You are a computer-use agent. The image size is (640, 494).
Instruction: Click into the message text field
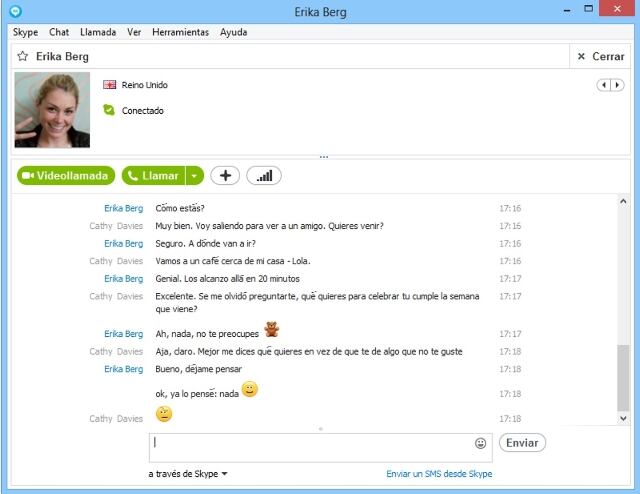pyautogui.click(x=310, y=443)
